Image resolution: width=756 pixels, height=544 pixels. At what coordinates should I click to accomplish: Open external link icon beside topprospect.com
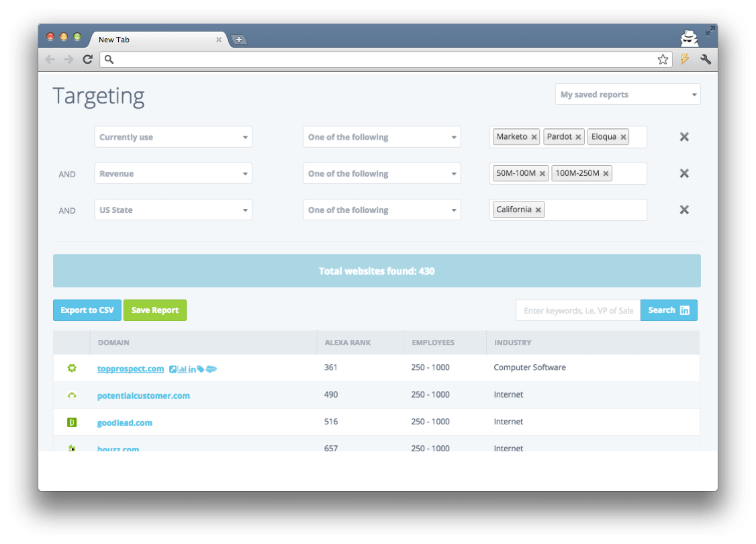(173, 369)
